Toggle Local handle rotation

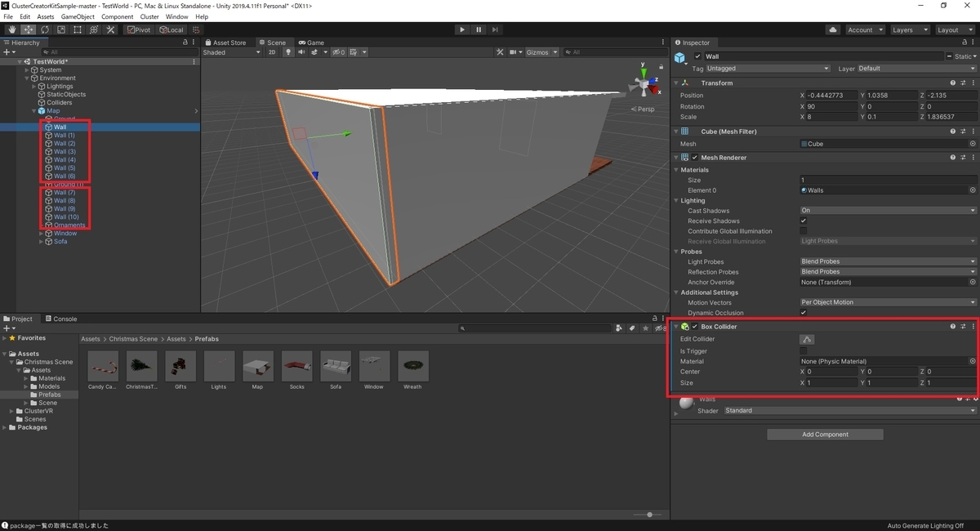(171, 29)
